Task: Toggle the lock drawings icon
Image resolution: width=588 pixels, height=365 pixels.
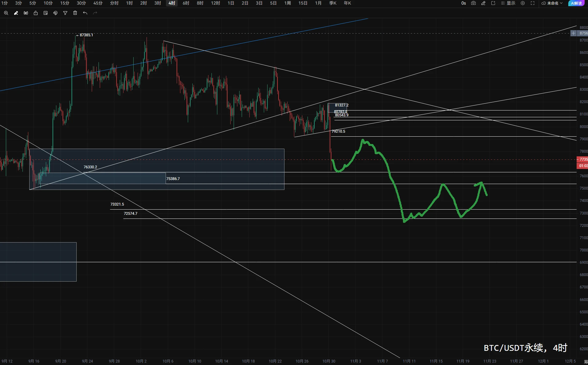Action: click(36, 13)
